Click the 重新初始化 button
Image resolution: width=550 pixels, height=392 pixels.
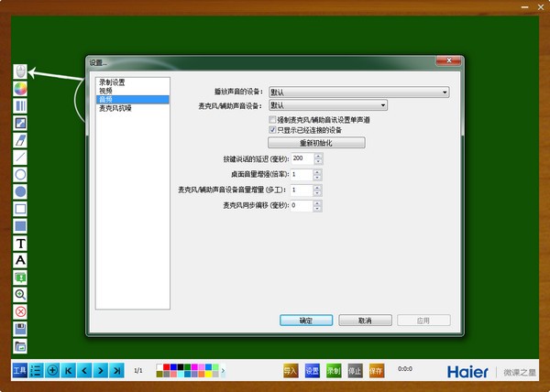pos(316,143)
